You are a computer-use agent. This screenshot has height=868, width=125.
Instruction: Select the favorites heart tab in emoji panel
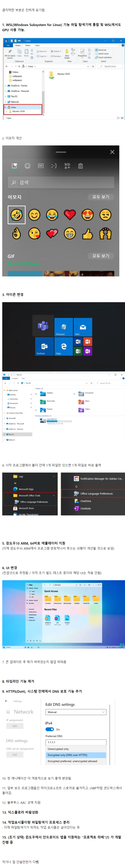15,166
